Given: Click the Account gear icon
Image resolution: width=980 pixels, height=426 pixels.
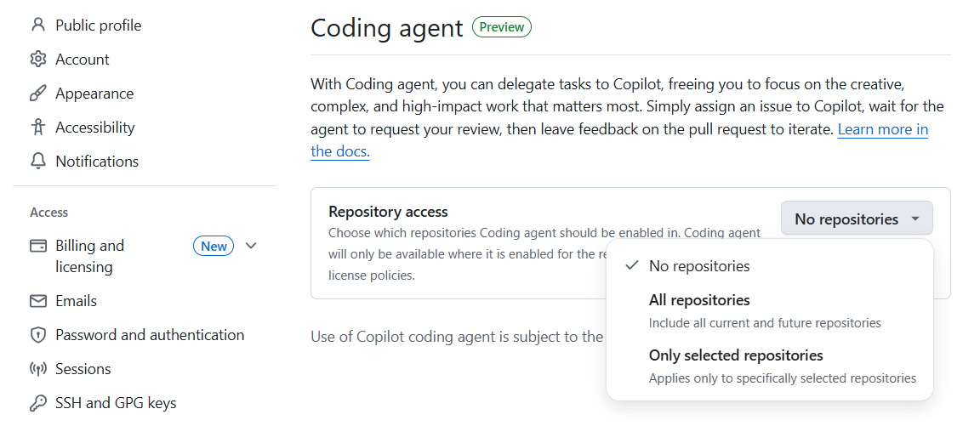Looking at the screenshot, I should coord(37,60).
